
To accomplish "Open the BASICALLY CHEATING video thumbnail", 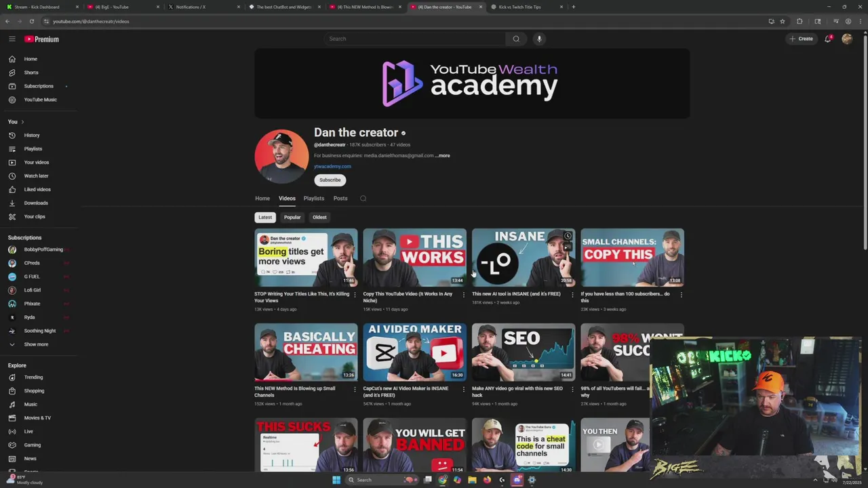I will [x=306, y=352].
